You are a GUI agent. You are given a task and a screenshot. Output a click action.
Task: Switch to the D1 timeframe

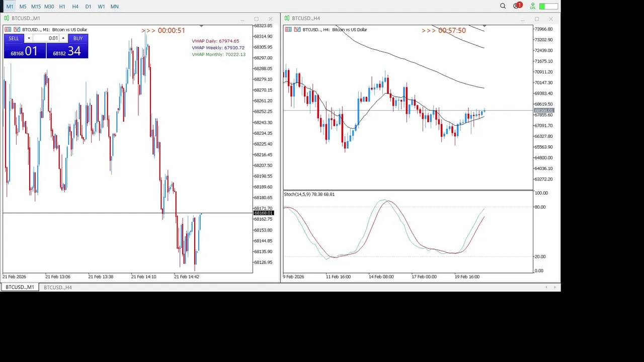[x=88, y=7]
